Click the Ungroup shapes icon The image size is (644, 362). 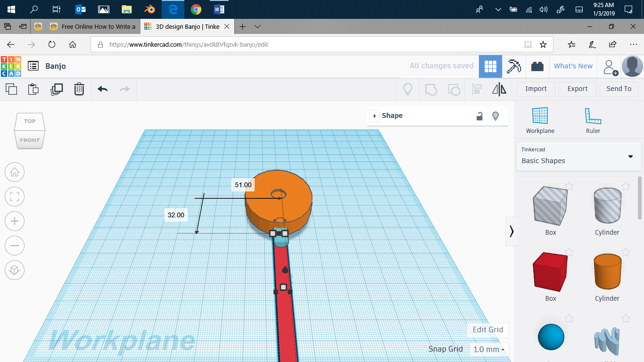454,89
